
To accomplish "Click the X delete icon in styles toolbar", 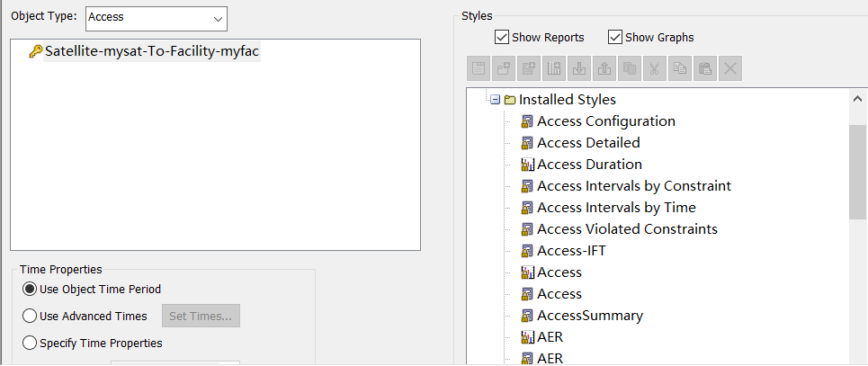I will click(x=730, y=68).
